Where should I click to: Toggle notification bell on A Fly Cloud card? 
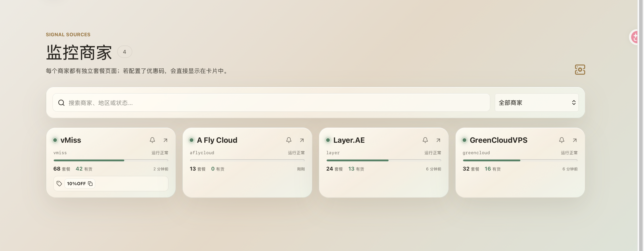pos(289,140)
